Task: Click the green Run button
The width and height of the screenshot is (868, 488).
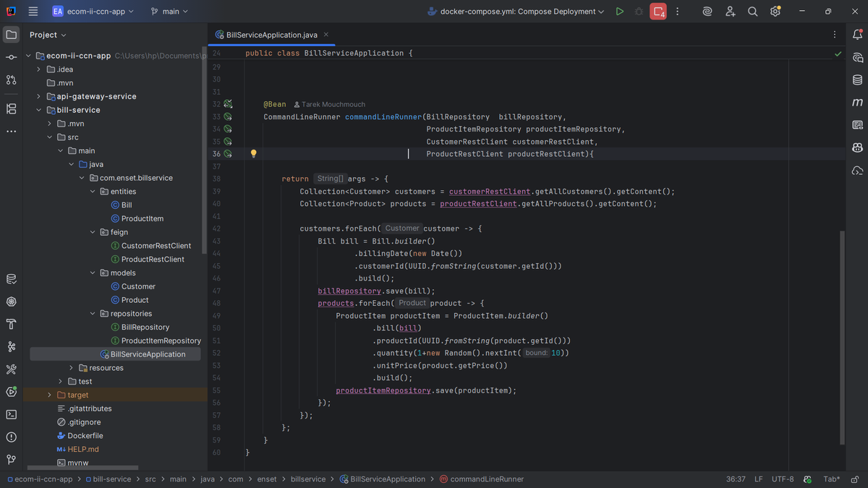Action: click(619, 12)
